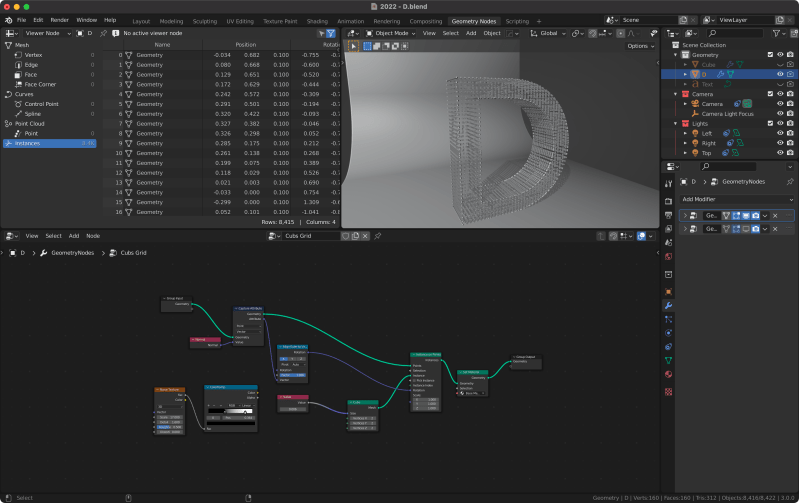Show the Cube object using its hidden eye
This screenshot has height=503, width=799.
[x=780, y=65]
